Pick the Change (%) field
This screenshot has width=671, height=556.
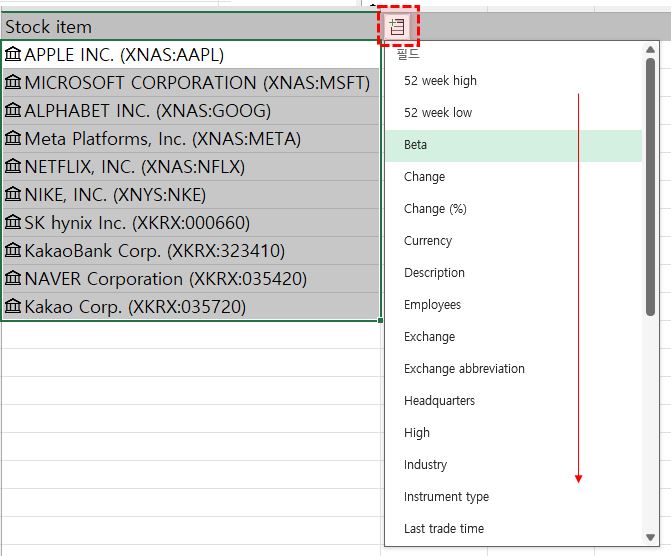coord(514,209)
